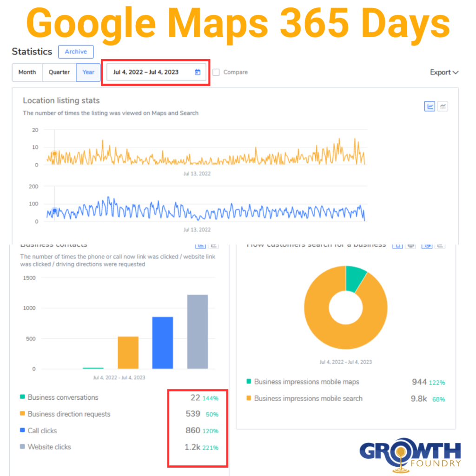This screenshot has height=476, width=476.
Task: Enable the Compare checkbox
Action: click(x=216, y=72)
